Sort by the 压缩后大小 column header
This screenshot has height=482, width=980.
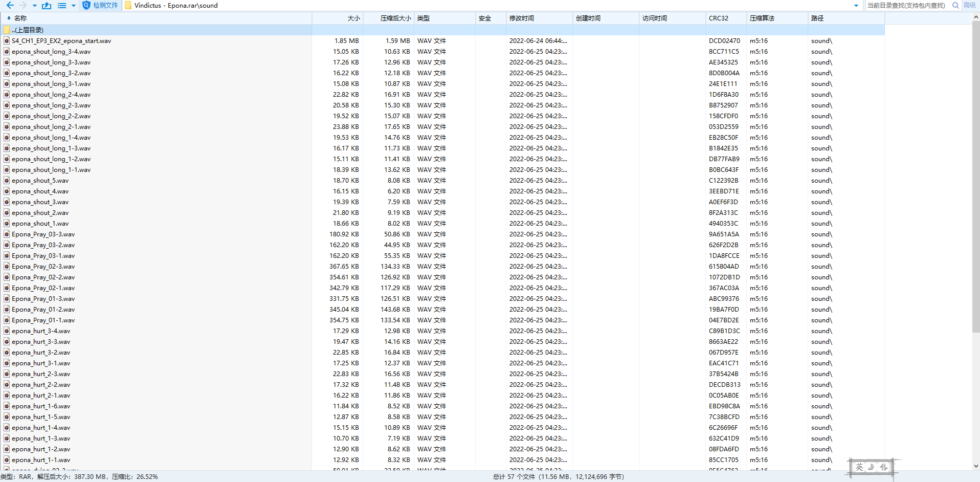click(x=395, y=18)
